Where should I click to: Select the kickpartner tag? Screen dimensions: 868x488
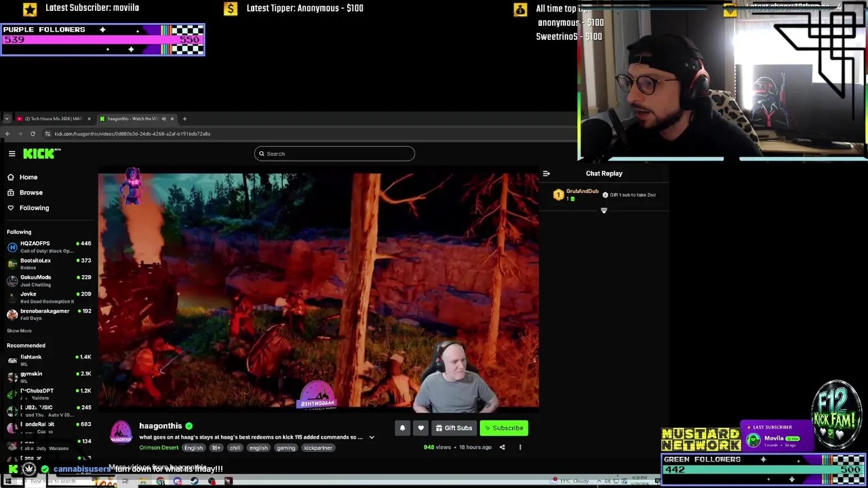click(318, 448)
